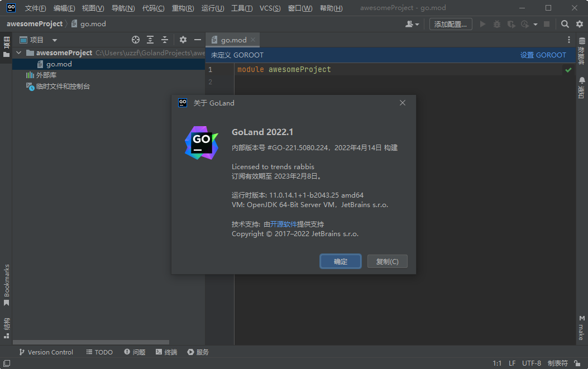Open the UTF-8 encoding selector
This screenshot has height=369, width=588.
532,363
